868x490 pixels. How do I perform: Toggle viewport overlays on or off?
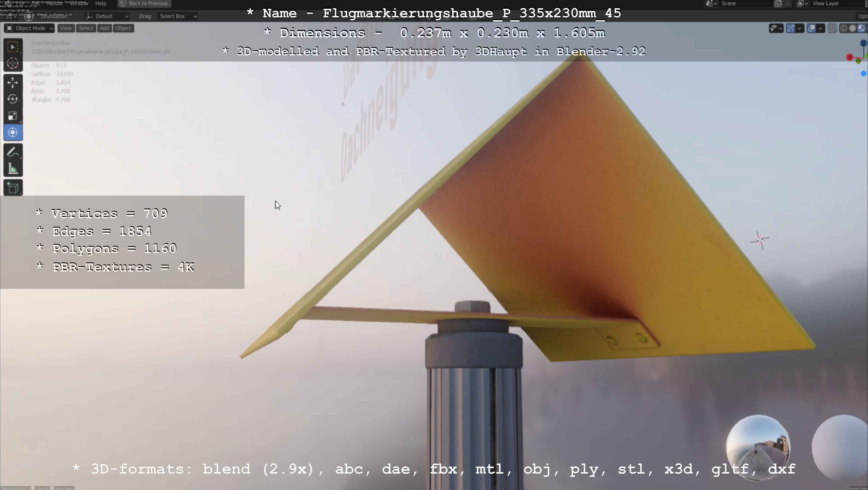pyautogui.click(x=811, y=28)
